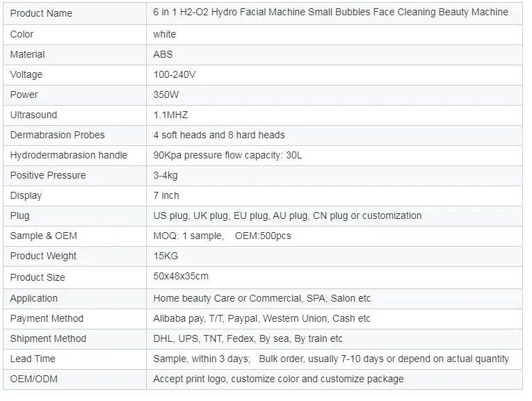The image size is (532, 401).
Task: Click the Positive Pressure value 3-4kg
Action: click(x=166, y=175)
